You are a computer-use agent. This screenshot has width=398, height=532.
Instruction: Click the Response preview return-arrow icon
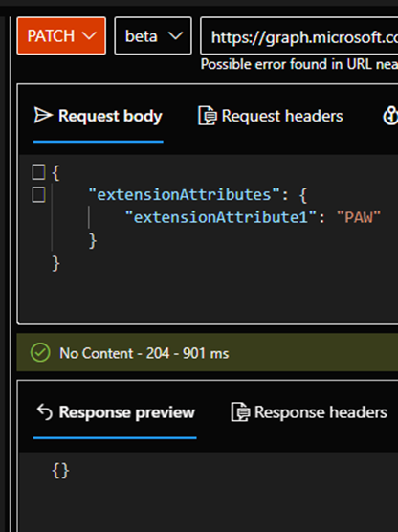[44, 412]
